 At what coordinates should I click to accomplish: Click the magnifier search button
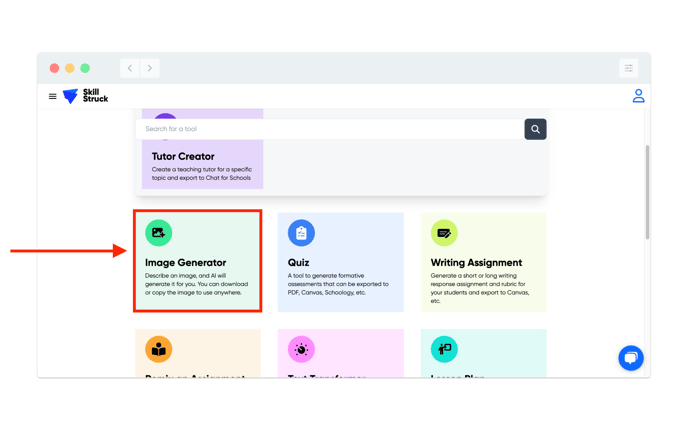(535, 129)
